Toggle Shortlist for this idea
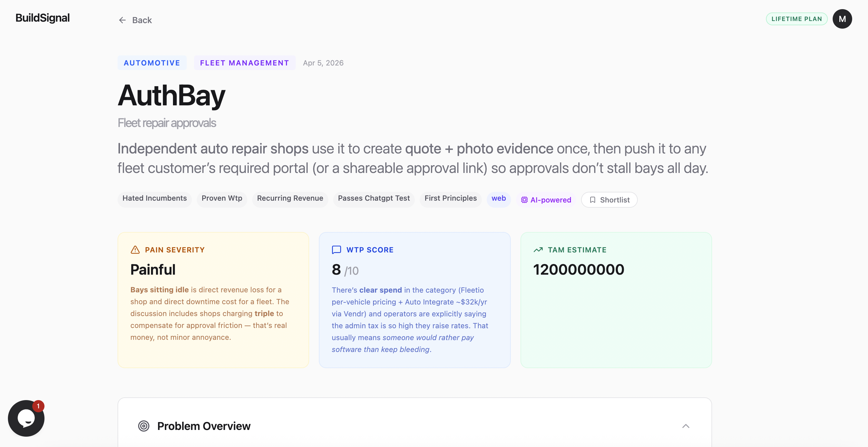The height and width of the screenshot is (447, 868). pos(609,200)
